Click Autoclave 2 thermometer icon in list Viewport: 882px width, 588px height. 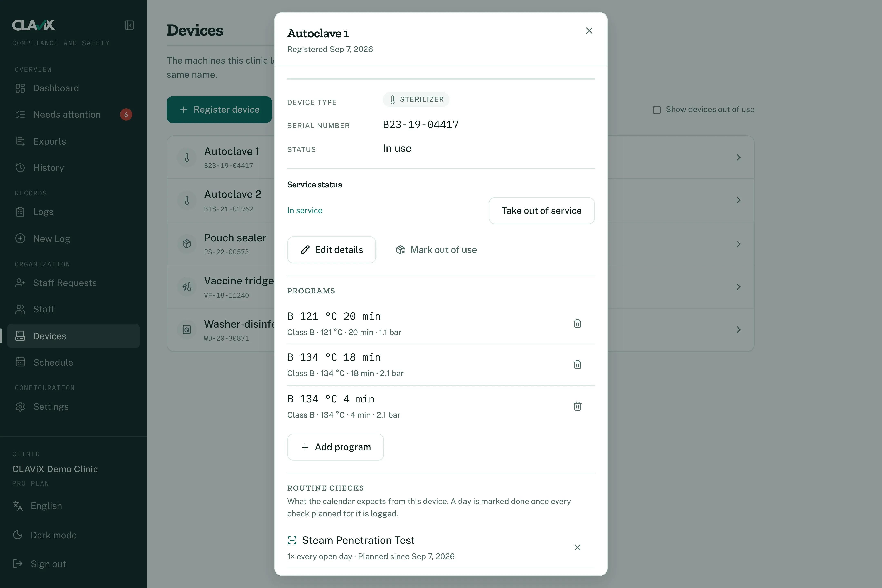(187, 200)
